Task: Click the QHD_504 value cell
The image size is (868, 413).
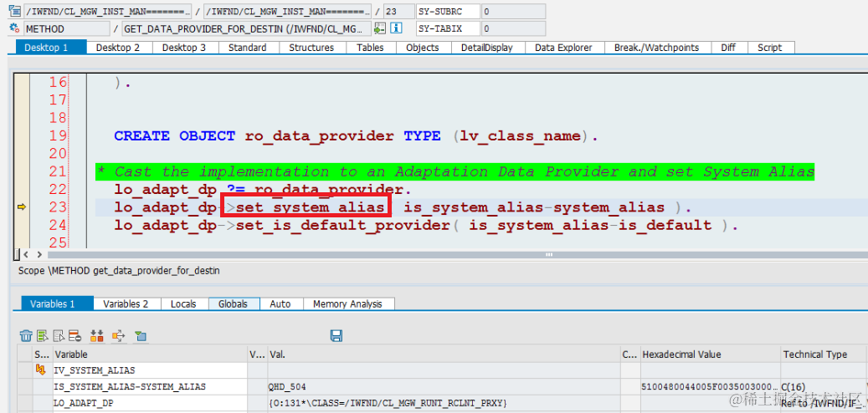Action: [444, 386]
